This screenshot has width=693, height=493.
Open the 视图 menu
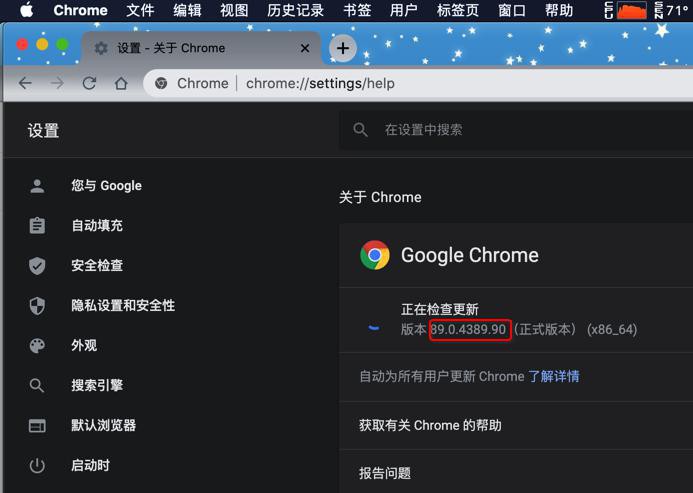[x=234, y=10]
